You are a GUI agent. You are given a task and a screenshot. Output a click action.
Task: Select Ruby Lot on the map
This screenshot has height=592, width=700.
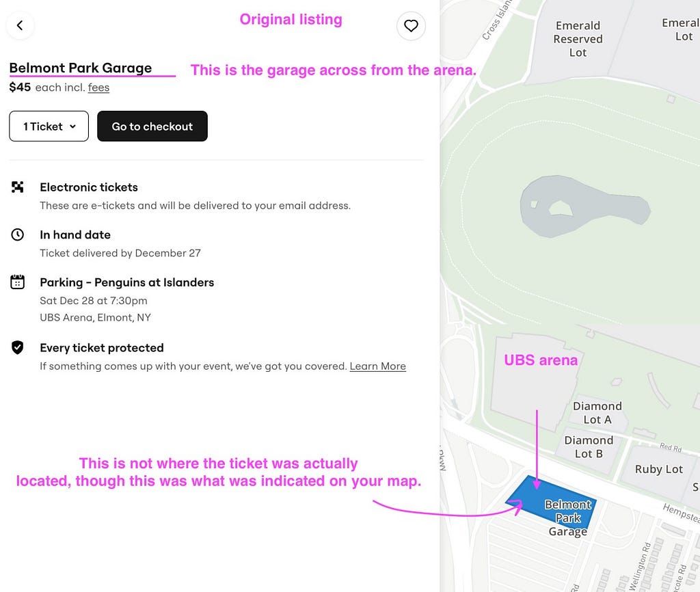[x=658, y=469]
